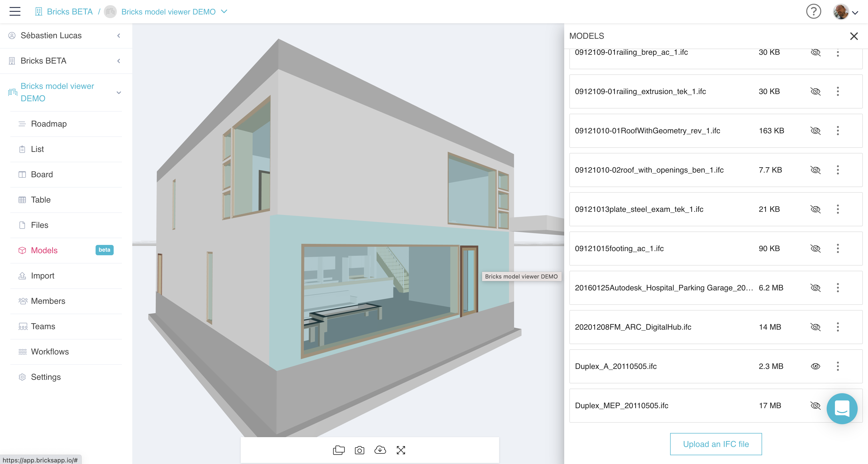The width and height of the screenshot is (868, 464).
Task: Open options for 0912109-01railing_extrusion_tek_1.ifc
Action: (x=838, y=91)
